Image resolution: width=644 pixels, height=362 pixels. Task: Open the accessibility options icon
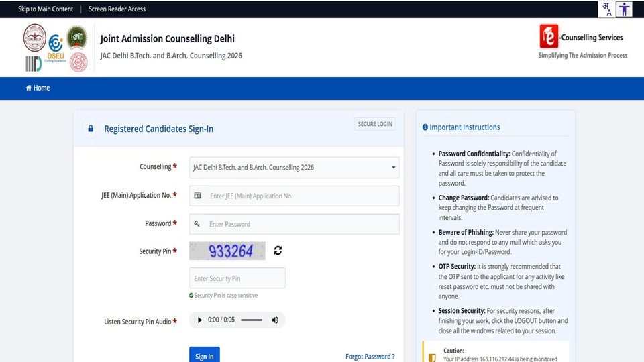coord(625,9)
